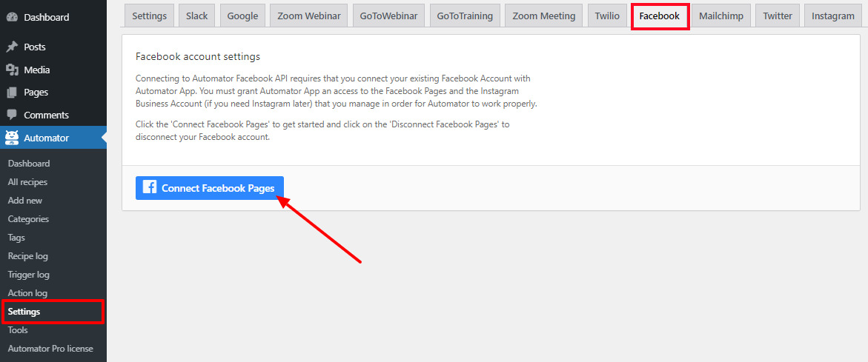Click the Facebook logo on Connect button
This screenshot has height=362, width=868.
click(x=149, y=187)
